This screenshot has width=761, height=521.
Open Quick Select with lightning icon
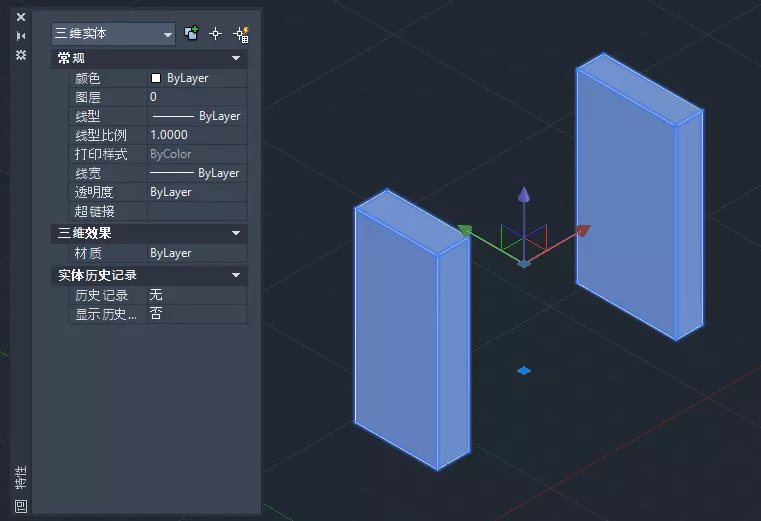click(241, 34)
